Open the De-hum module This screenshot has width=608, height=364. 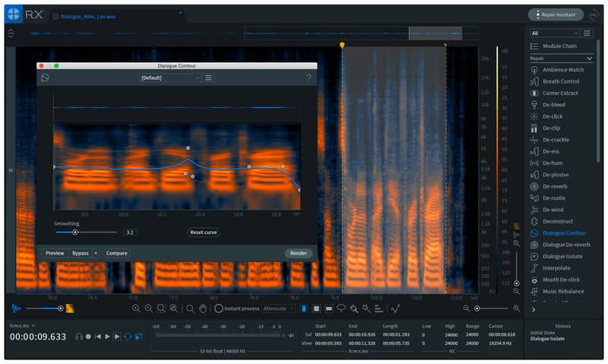tap(546, 163)
